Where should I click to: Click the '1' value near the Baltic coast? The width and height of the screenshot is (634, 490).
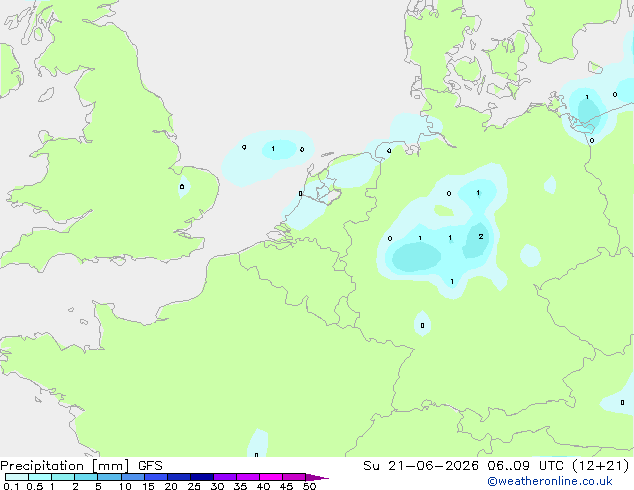587,97
